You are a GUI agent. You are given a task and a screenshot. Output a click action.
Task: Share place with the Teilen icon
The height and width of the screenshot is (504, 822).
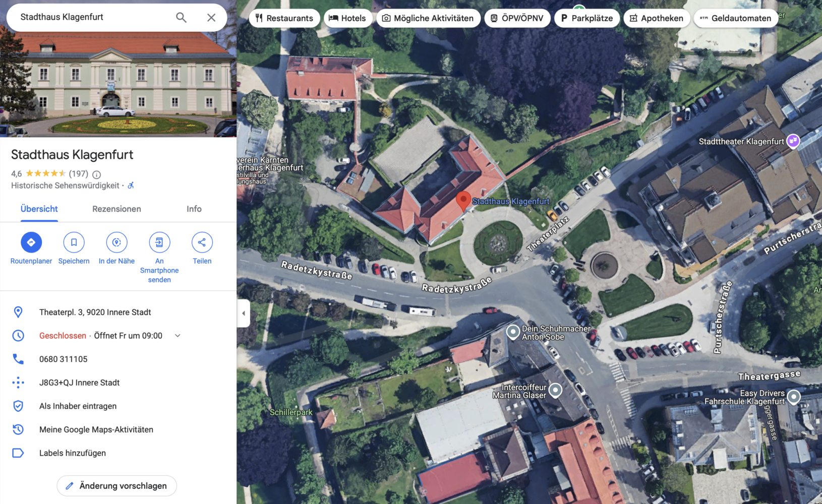202,242
